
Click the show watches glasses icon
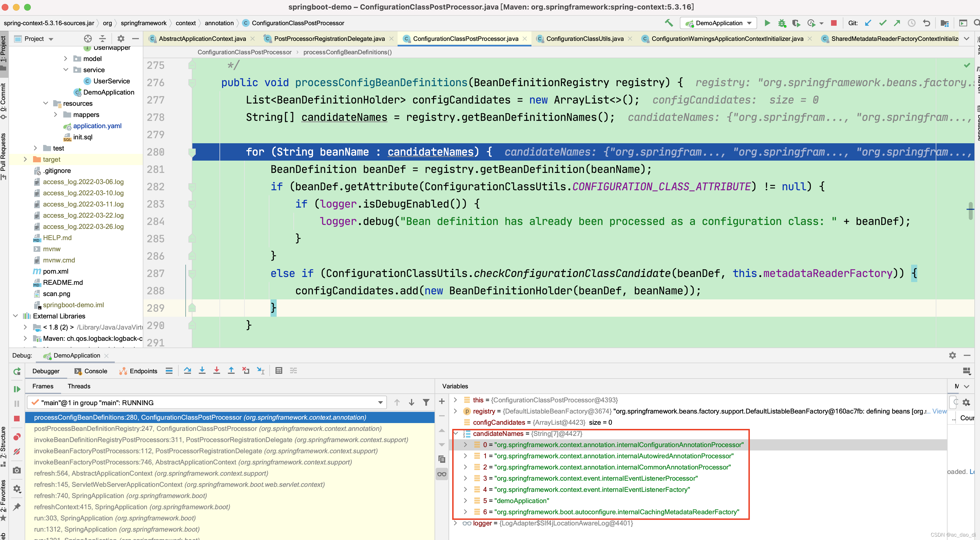click(x=442, y=474)
